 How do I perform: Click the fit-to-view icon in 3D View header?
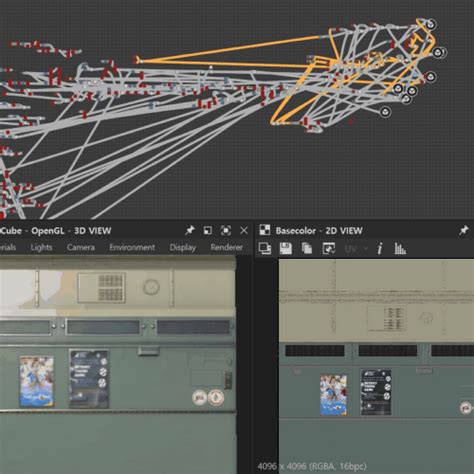pos(226,230)
